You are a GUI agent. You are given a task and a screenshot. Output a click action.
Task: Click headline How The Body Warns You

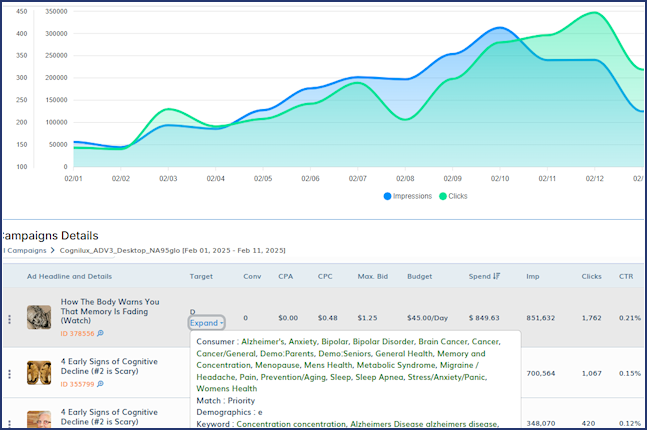coord(110,311)
